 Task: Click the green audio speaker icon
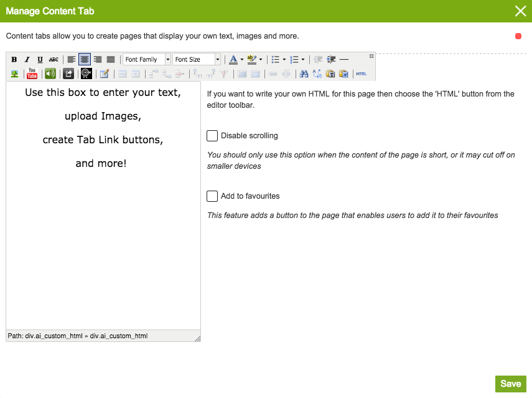pyautogui.click(x=50, y=73)
